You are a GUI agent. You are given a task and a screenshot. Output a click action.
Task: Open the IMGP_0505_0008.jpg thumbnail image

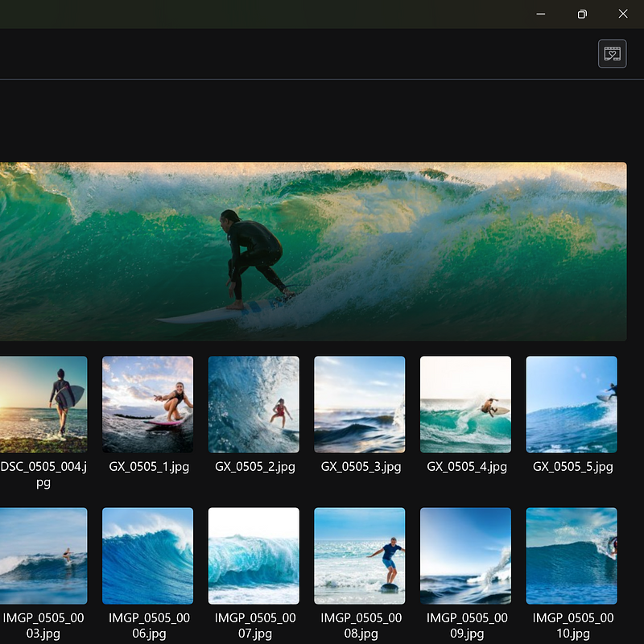click(359, 555)
